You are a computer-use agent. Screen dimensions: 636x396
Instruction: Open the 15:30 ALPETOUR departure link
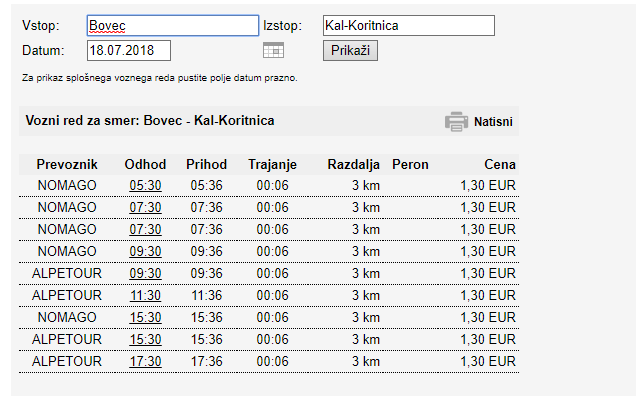coord(145,339)
